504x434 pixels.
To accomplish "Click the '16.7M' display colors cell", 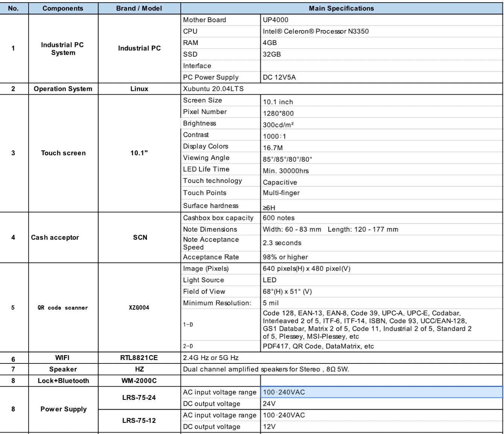I will point(382,147).
